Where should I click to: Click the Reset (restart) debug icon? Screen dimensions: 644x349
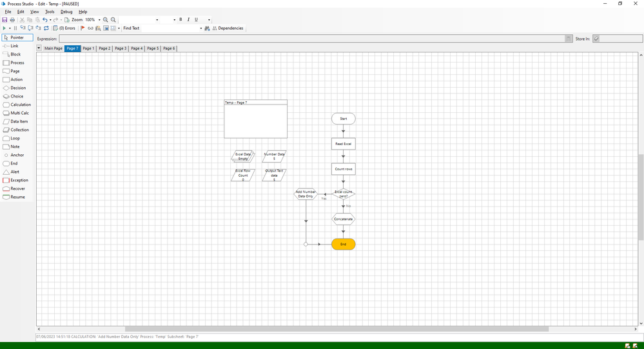click(46, 28)
